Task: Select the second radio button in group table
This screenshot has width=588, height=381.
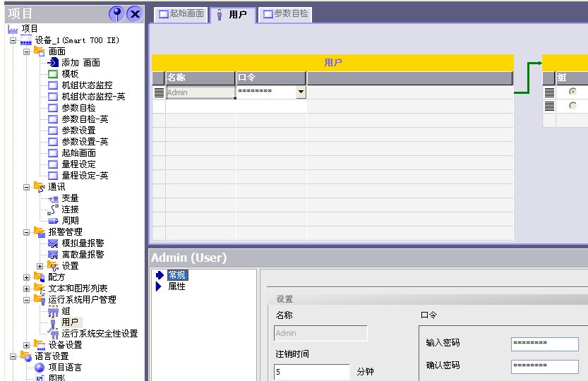Action: [x=572, y=106]
